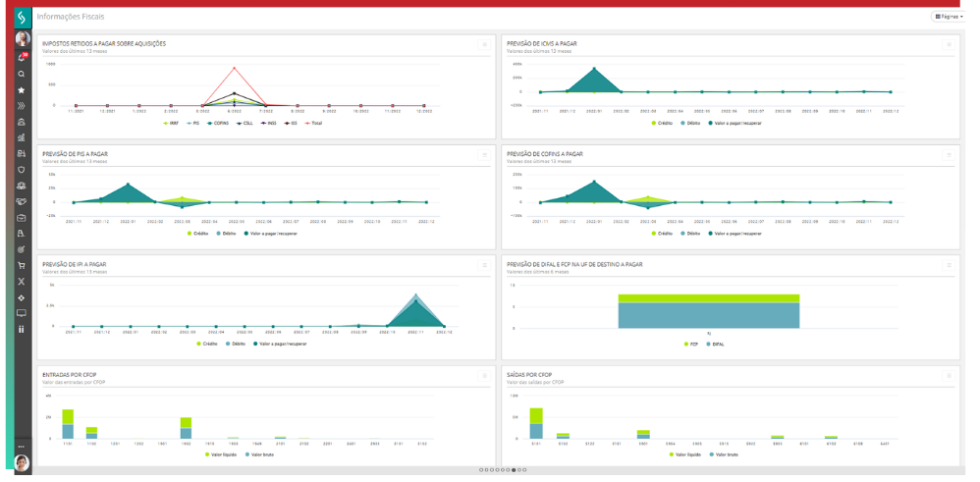Open favorites with the star icon
This screenshot has height=482, width=980.
[x=22, y=89]
